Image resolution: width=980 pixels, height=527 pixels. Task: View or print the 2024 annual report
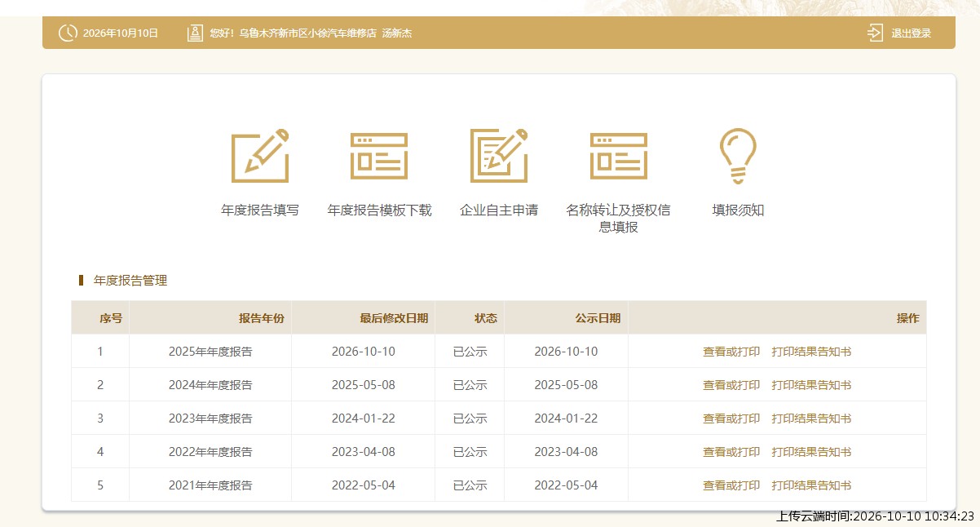tap(731, 385)
